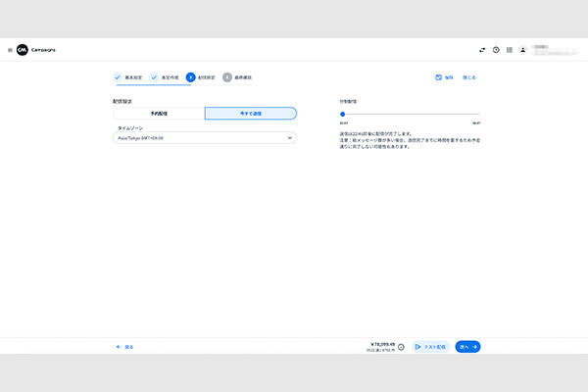Open the hamburger navigation menu
This screenshot has height=392, width=588.
tap(10, 50)
